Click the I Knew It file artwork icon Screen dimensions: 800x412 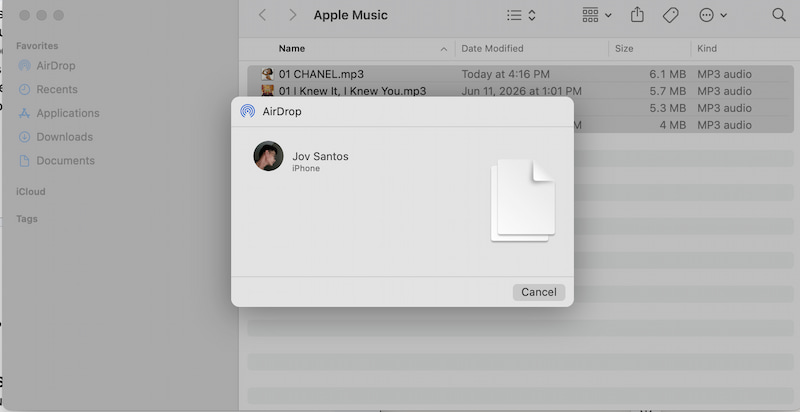267,91
